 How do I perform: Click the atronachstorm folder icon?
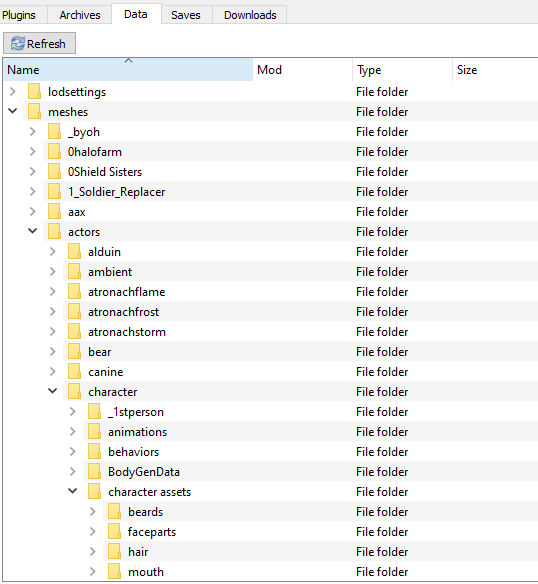[75, 332]
